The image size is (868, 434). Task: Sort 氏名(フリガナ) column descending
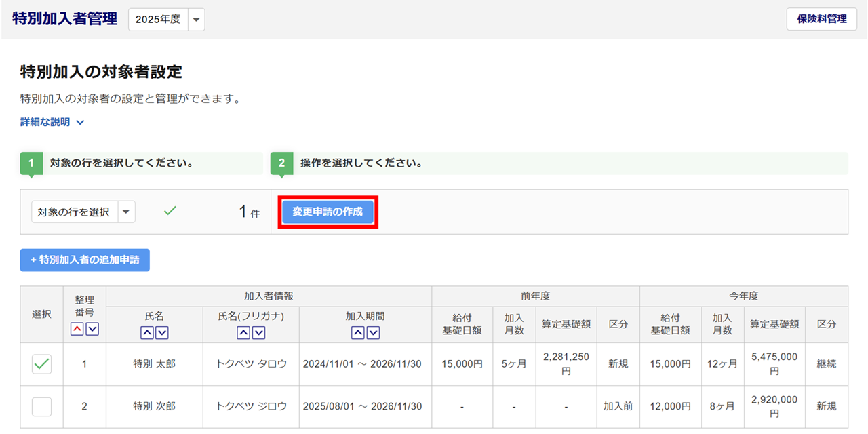click(x=258, y=333)
